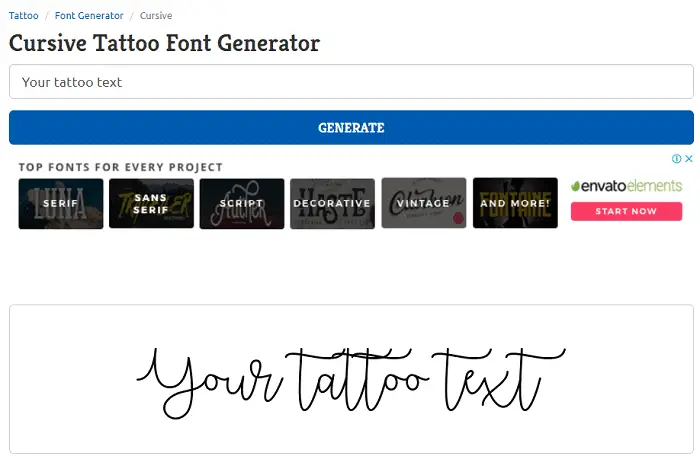Click the envato elements brand text
Image resolution: width=700 pixels, height=456 pixels.
[632, 186]
